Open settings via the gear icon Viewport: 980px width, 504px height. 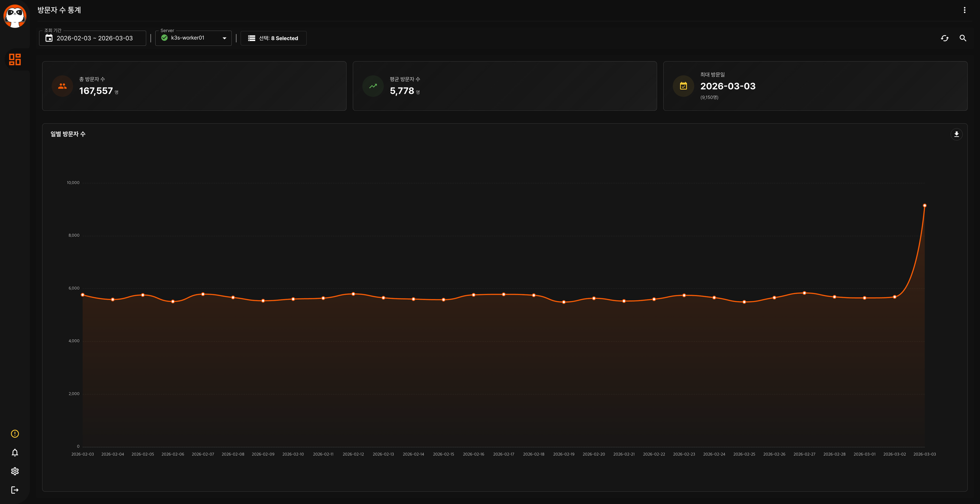coord(15,471)
